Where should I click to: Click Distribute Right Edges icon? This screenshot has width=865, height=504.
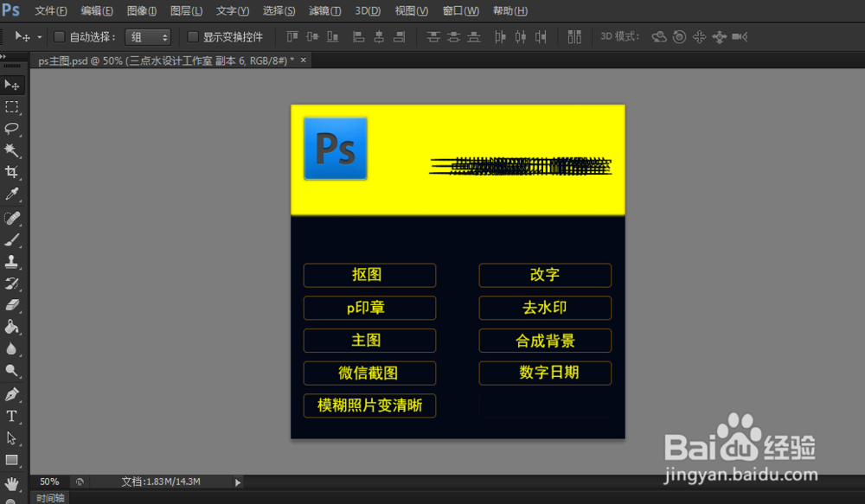pos(541,37)
